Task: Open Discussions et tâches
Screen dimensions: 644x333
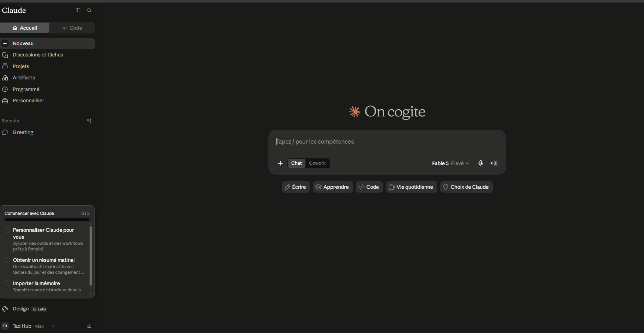Action: [47, 55]
